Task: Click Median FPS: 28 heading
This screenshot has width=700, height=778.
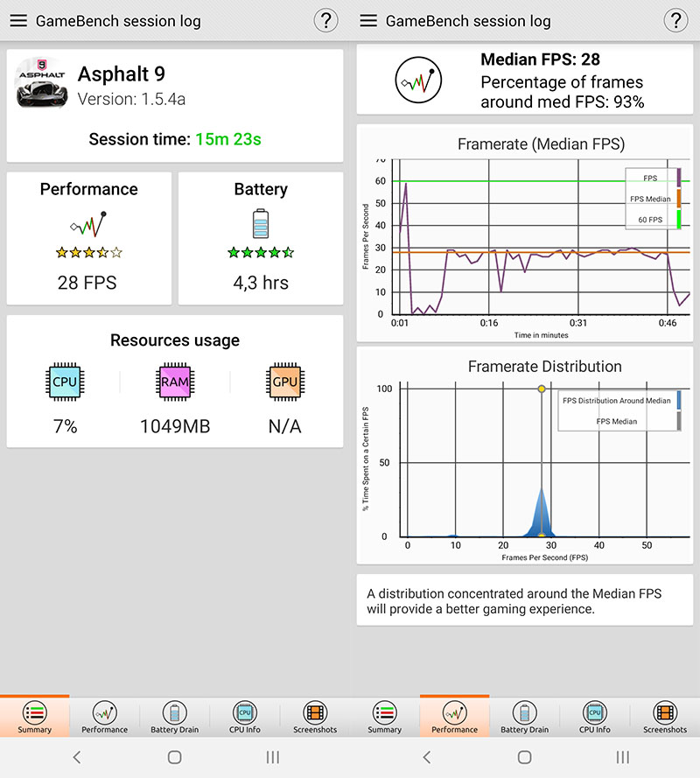Action: (x=540, y=60)
